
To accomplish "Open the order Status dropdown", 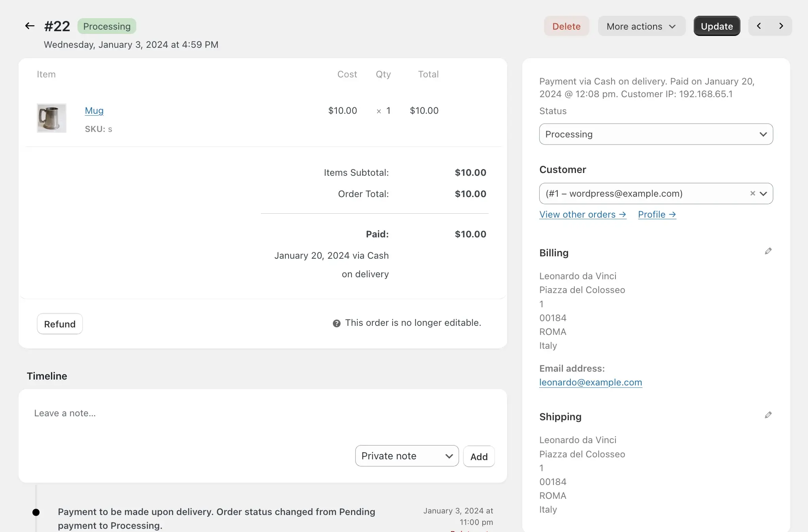I will 656,134.
